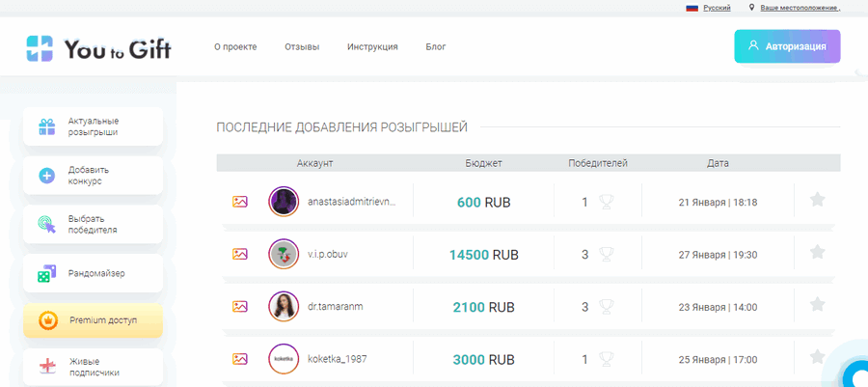Click trophy icon in anastasiadmitrievn row

click(x=607, y=203)
